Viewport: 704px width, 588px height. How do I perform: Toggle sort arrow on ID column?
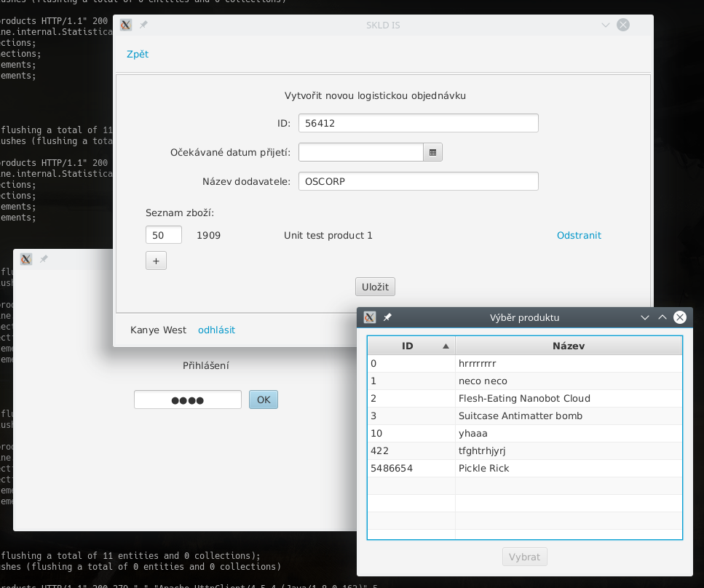click(x=446, y=346)
